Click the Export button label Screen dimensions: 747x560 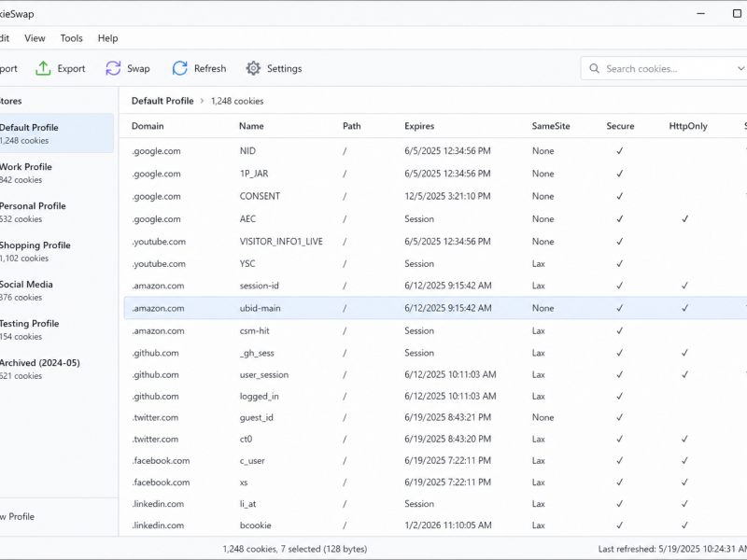coord(72,68)
